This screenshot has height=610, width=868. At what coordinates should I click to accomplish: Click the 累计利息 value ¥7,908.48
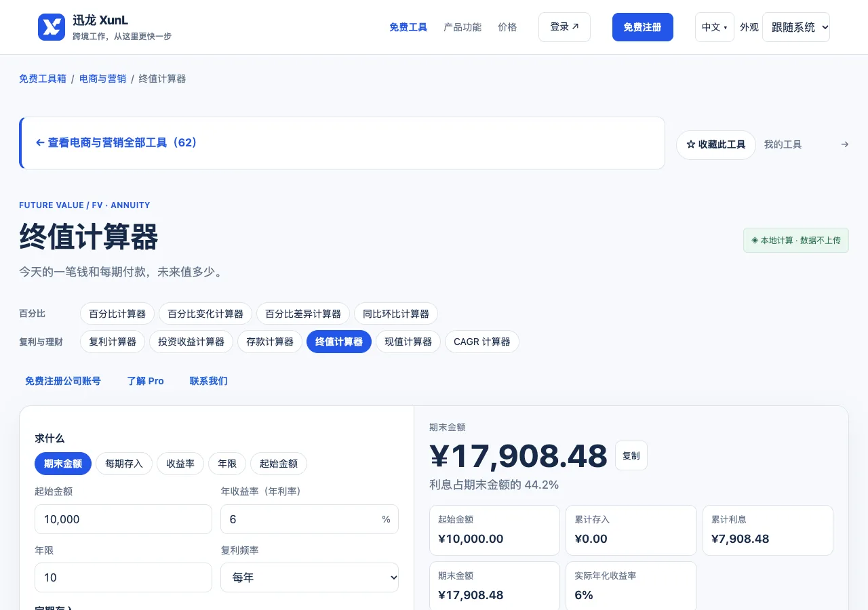pos(741,539)
